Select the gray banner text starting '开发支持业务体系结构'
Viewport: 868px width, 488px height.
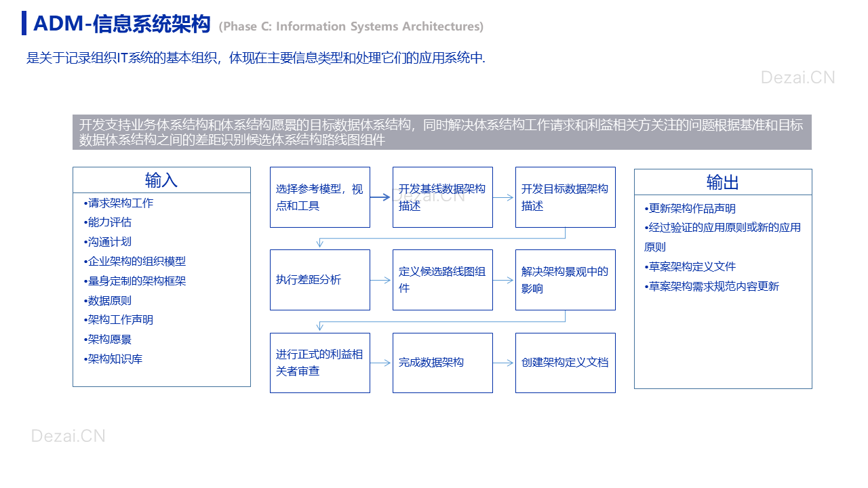(x=442, y=132)
